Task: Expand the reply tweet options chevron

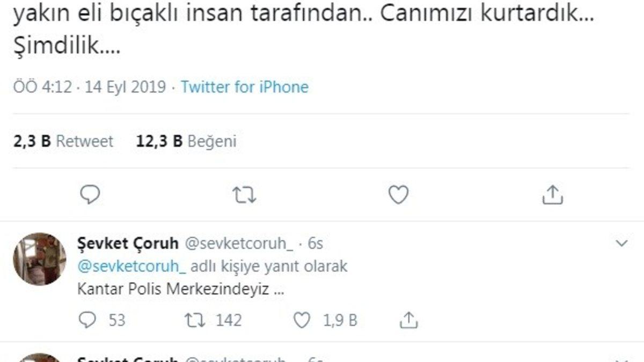Action: click(x=621, y=243)
